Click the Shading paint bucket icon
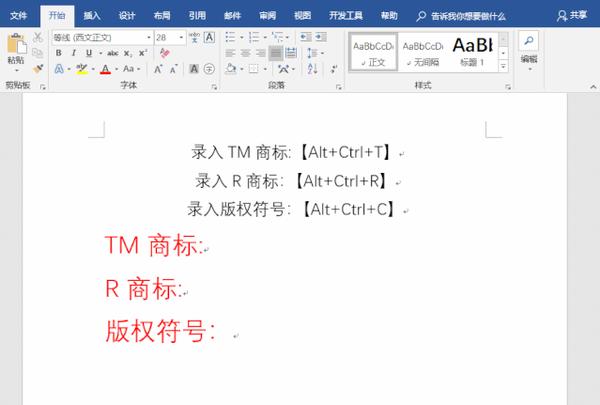Image resolution: width=600 pixels, height=405 pixels. tap(231, 69)
